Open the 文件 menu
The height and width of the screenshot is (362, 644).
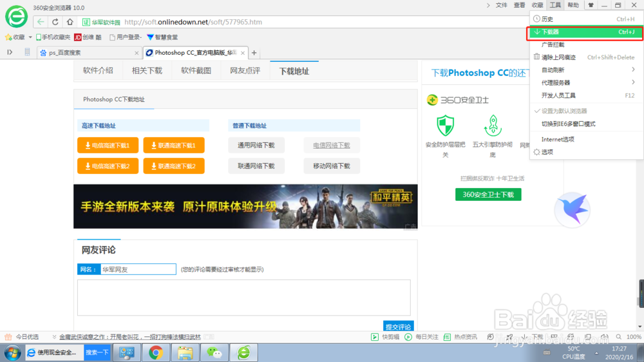(x=502, y=5)
